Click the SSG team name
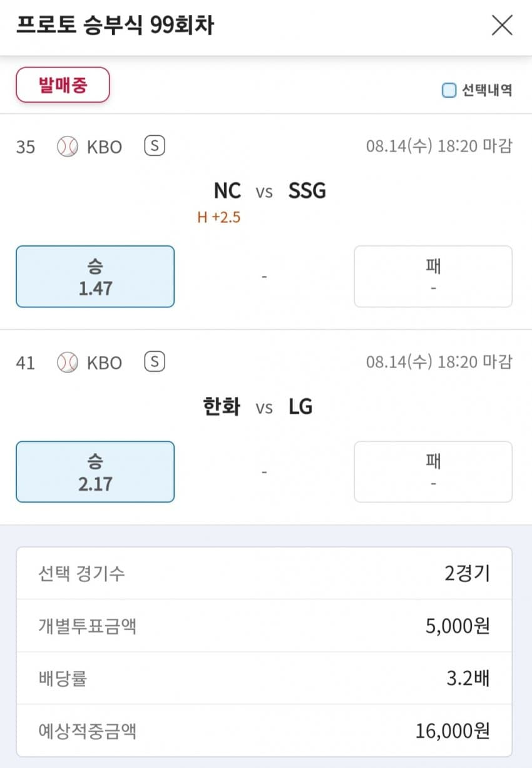Image resolution: width=532 pixels, height=768 pixels. tap(307, 191)
